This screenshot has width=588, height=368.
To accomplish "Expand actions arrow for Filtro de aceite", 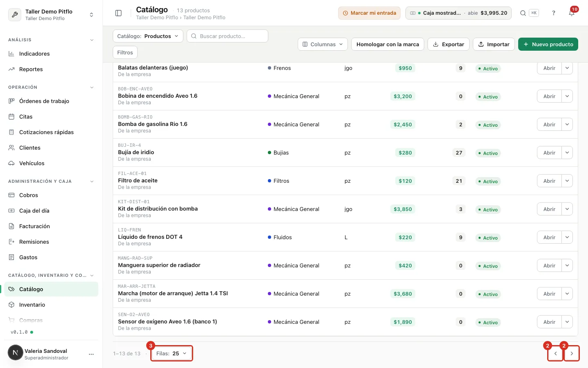I will [567, 181].
